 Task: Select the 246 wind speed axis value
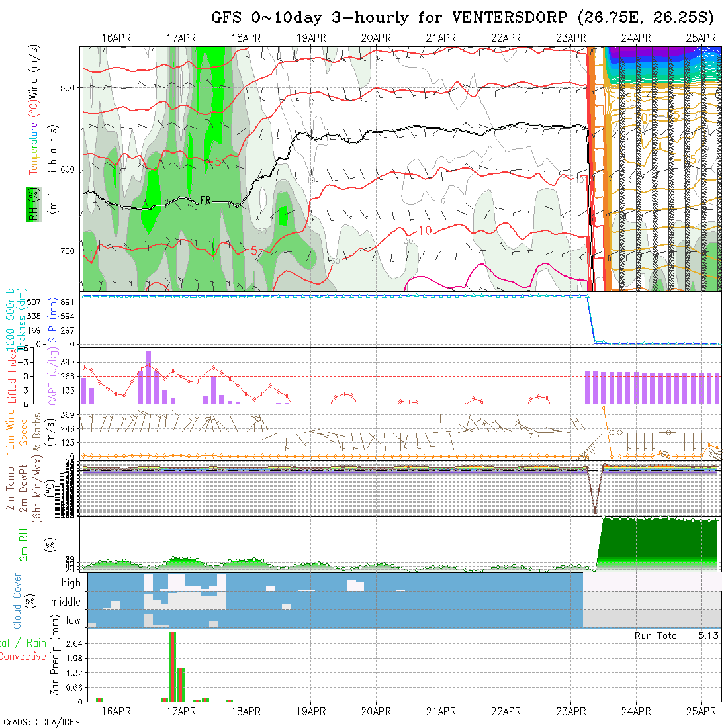click(x=68, y=429)
